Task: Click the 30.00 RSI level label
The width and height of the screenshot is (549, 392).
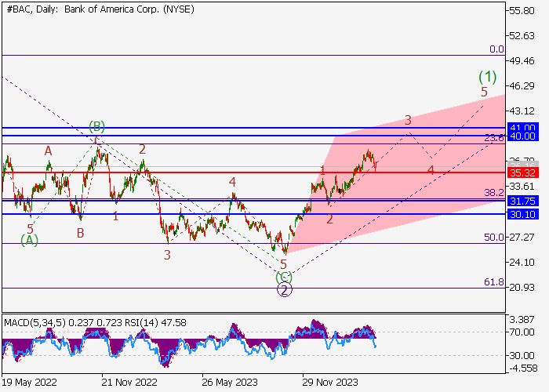Action: click(x=522, y=356)
